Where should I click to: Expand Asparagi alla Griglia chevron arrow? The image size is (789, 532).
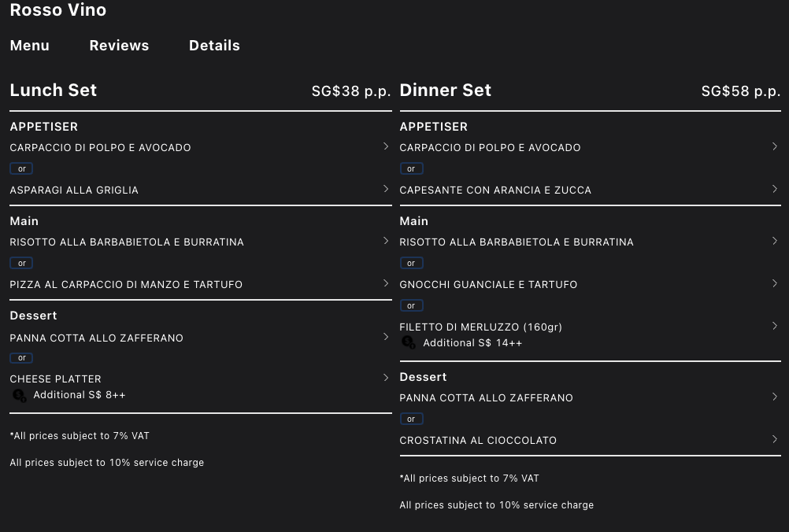tap(385, 189)
